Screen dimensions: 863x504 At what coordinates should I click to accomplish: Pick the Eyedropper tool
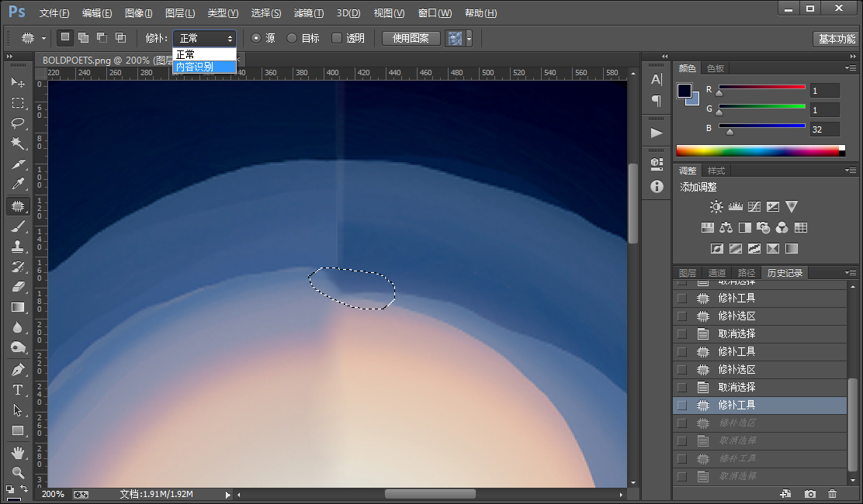click(x=18, y=184)
